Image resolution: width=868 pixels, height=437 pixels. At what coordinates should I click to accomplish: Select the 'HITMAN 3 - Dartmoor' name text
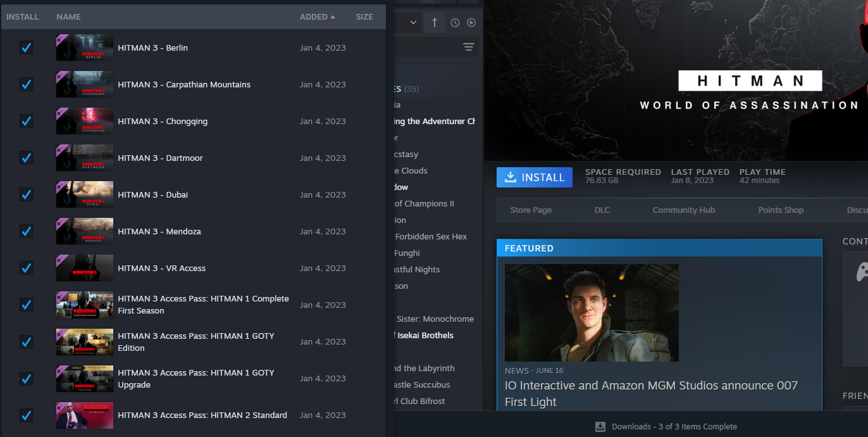(x=160, y=158)
